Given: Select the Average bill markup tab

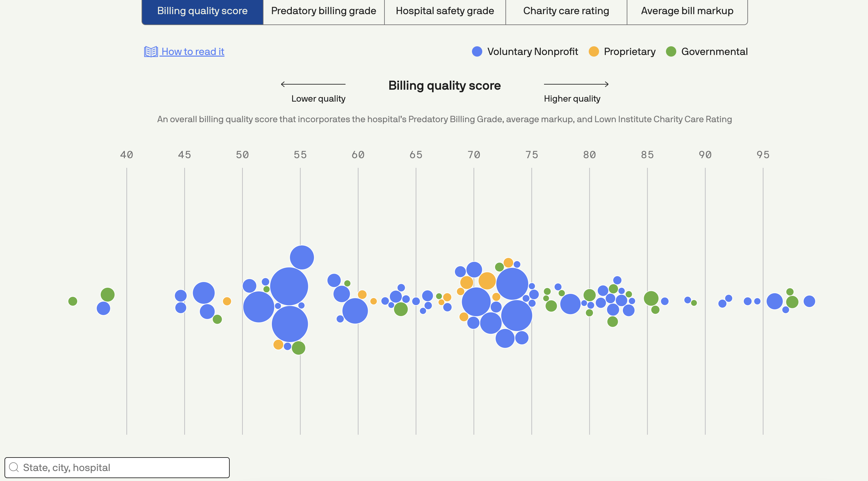Looking at the screenshot, I should pos(687,11).
